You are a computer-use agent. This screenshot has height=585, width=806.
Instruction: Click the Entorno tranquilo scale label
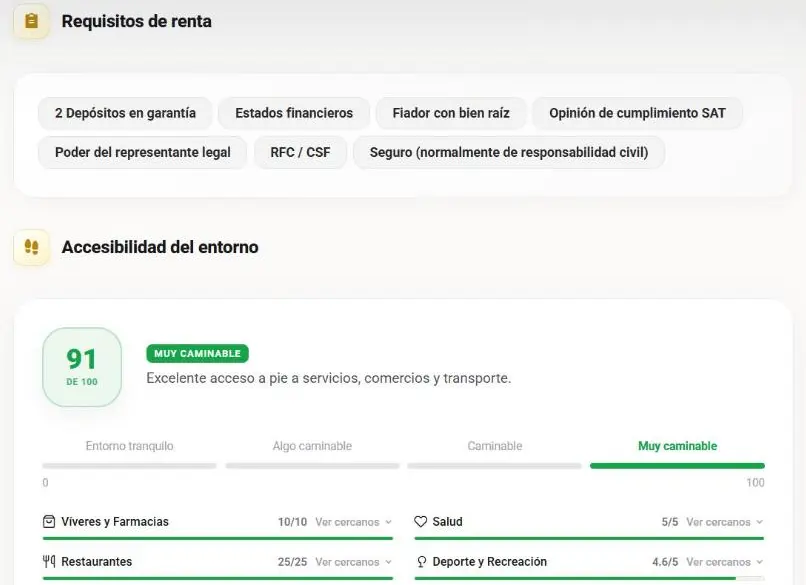pos(130,446)
